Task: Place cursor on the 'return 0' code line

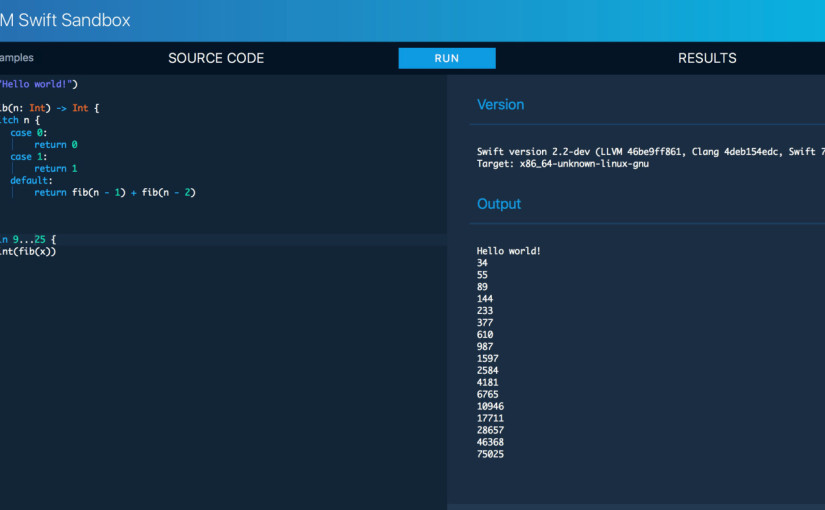Action: (56, 144)
